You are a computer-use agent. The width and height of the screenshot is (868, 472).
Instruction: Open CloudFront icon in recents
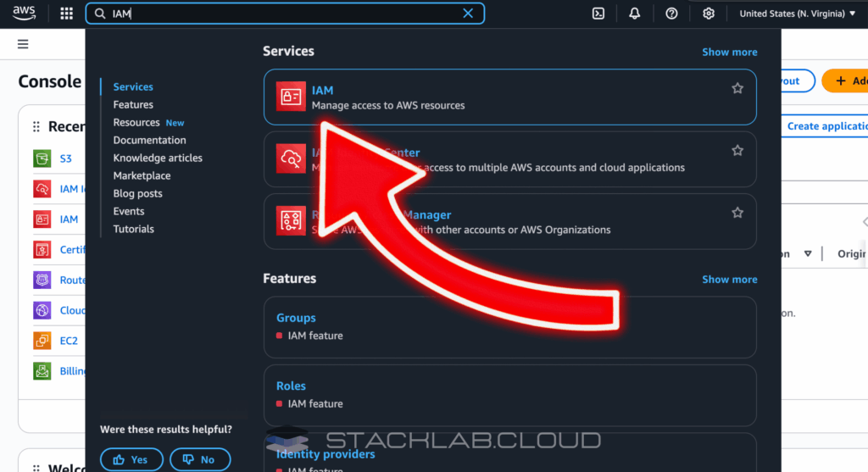42,310
